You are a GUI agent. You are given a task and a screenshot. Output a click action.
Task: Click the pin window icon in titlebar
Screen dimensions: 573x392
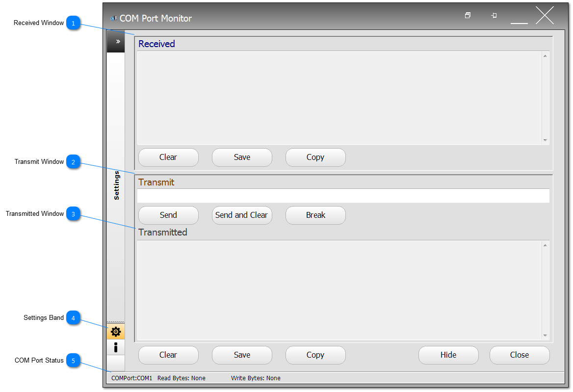tap(494, 15)
